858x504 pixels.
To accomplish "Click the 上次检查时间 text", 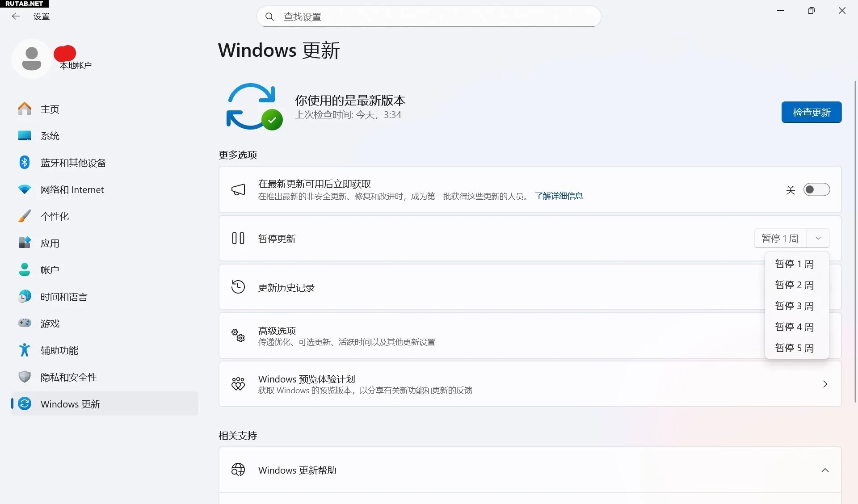I will [x=348, y=115].
